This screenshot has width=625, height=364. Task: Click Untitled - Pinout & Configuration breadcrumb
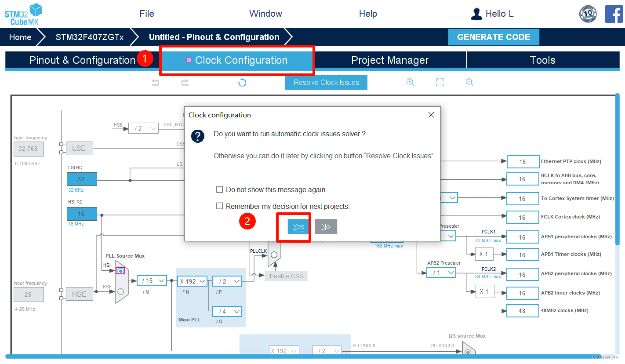click(214, 37)
